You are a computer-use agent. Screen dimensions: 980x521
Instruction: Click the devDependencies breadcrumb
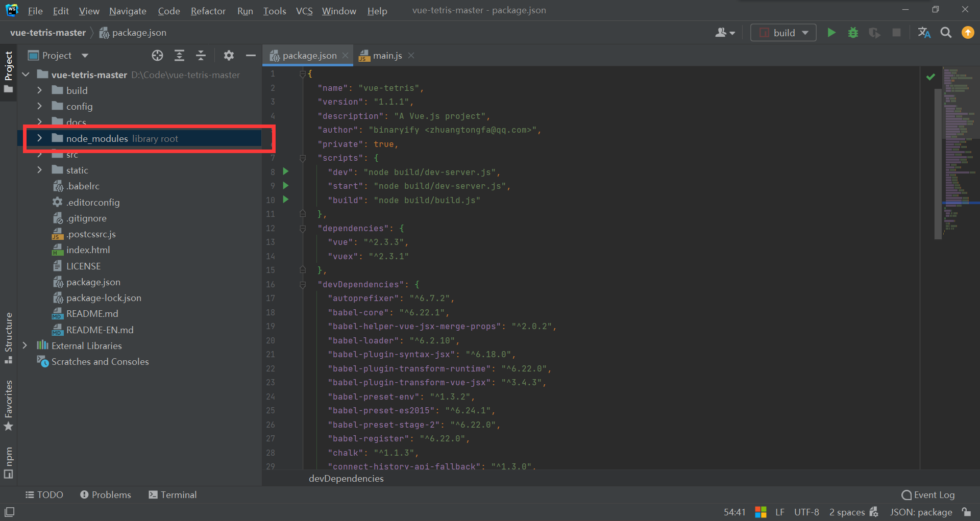(x=346, y=479)
